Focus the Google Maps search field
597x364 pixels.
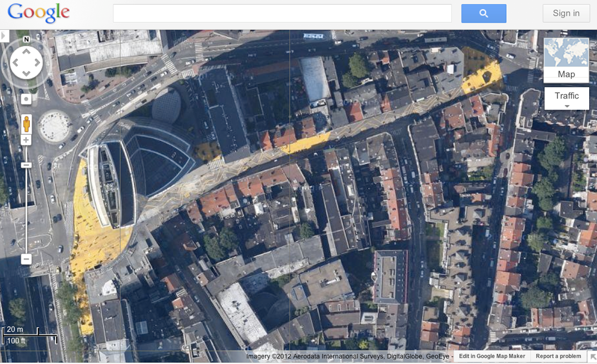click(282, 13)
